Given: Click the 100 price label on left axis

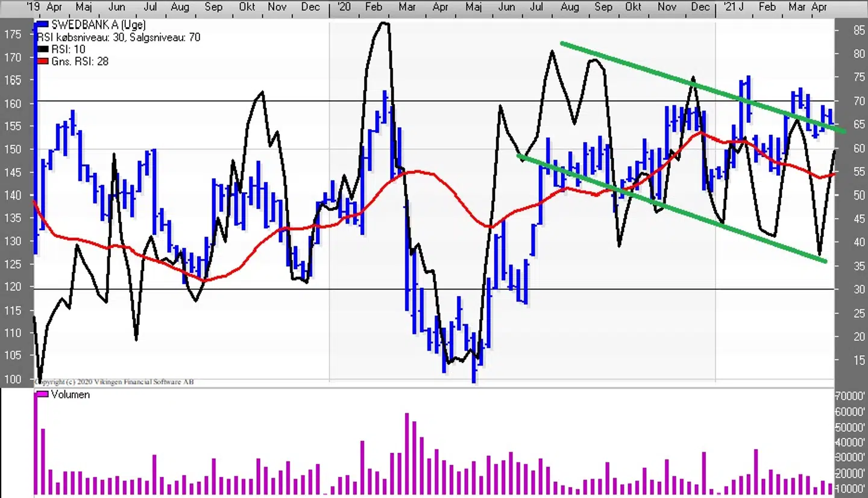Looking at the screenshot, I should point(11,379).
